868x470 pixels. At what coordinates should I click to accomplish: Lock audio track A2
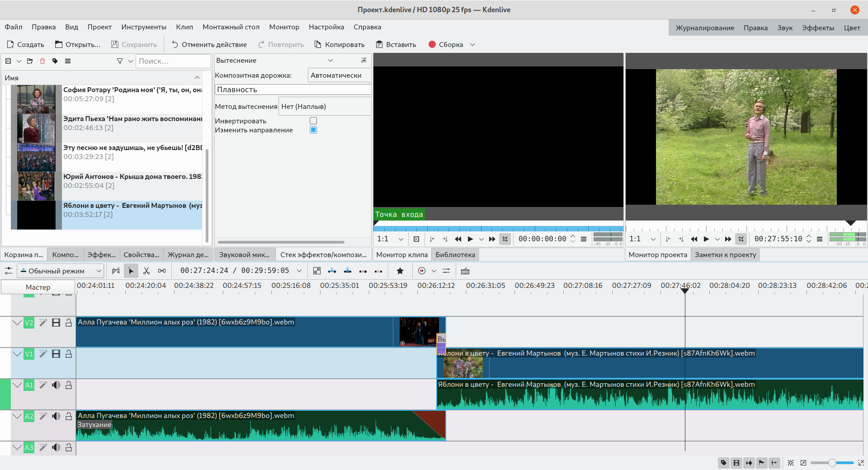69,416
